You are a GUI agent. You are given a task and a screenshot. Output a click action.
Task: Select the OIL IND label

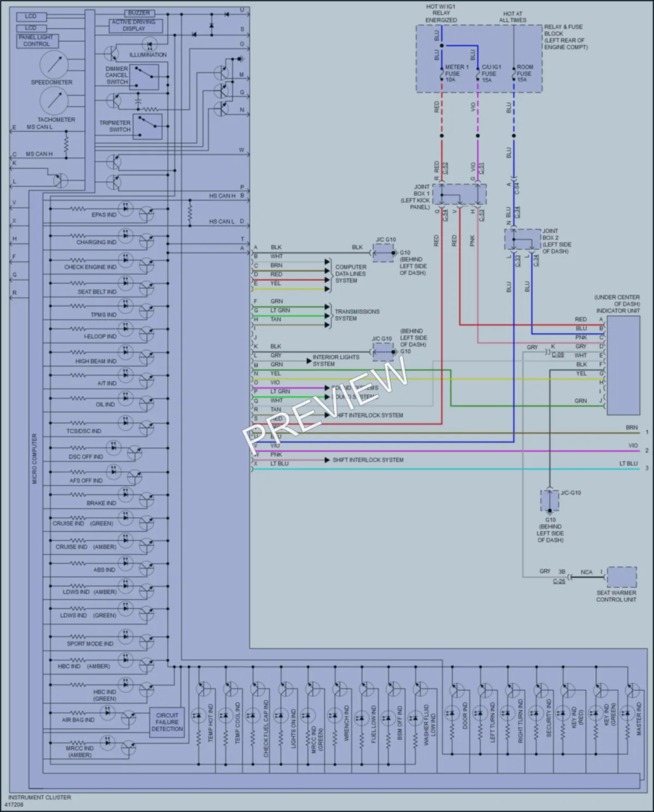tap(105, 405)
